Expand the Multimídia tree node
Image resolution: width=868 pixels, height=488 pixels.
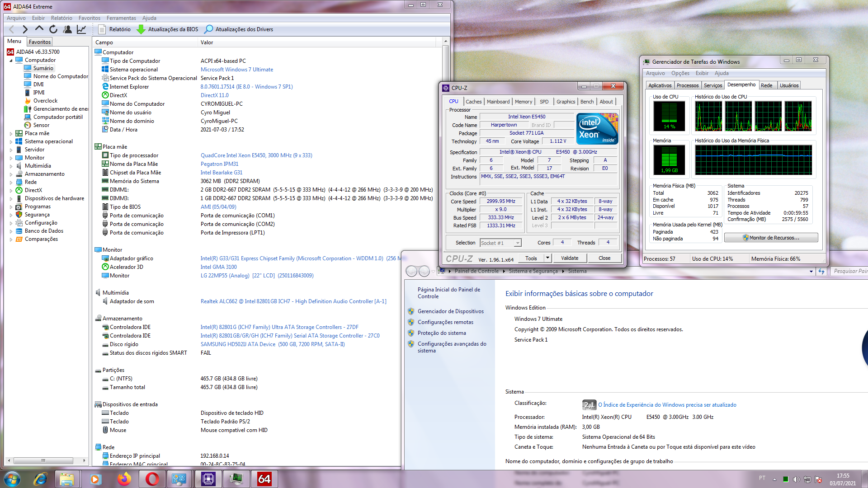pyautogui.click(x=11, y=166)
